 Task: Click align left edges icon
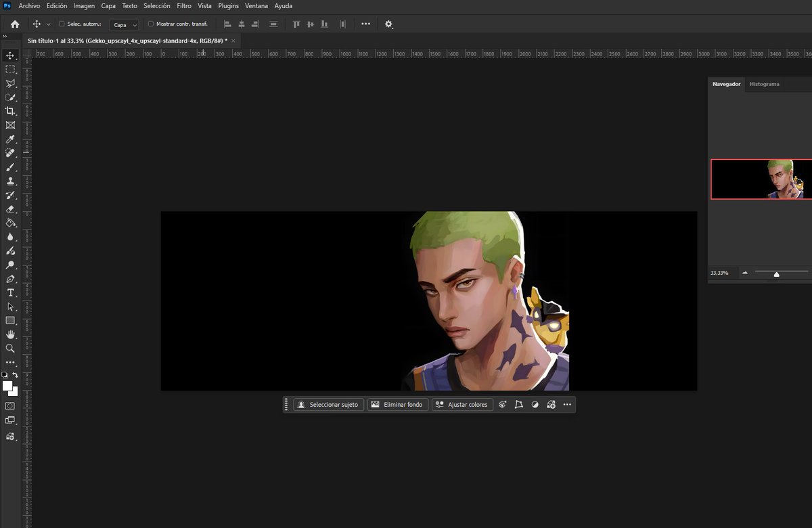click(x=227, y=24)
